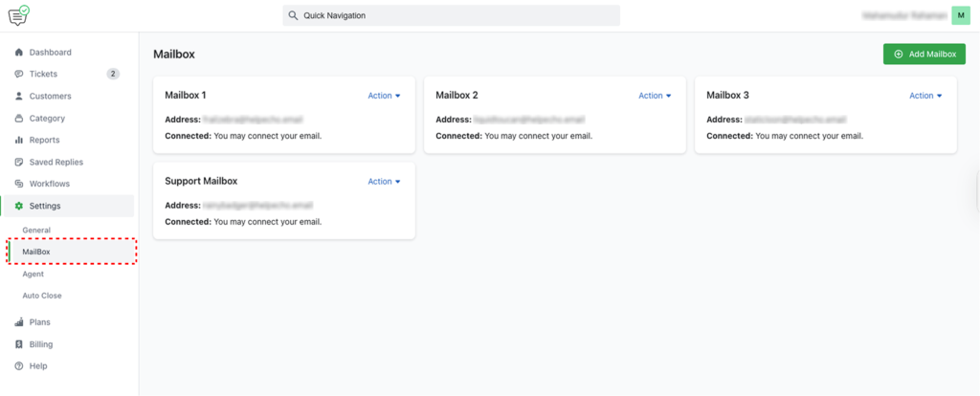The image size is (980, 396).
Task: Click the Saved Replies mail icon
Action: point(19,163)
